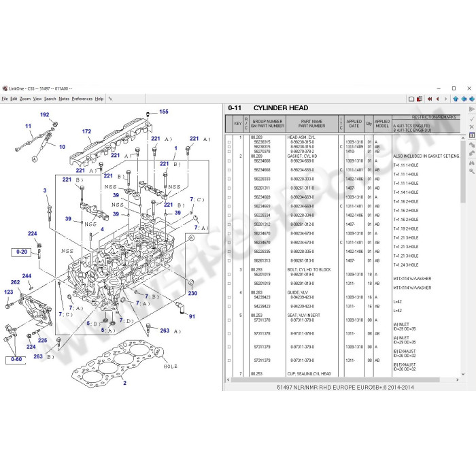Open the Zoom menu
The height and width of the screenshot is (476, 476).
pyautogui.click(x=25, y=99)
